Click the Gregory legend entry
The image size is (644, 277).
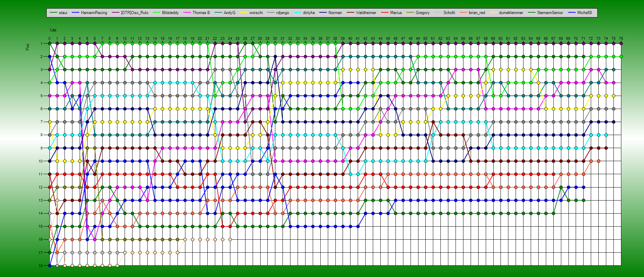pos(418,13)
